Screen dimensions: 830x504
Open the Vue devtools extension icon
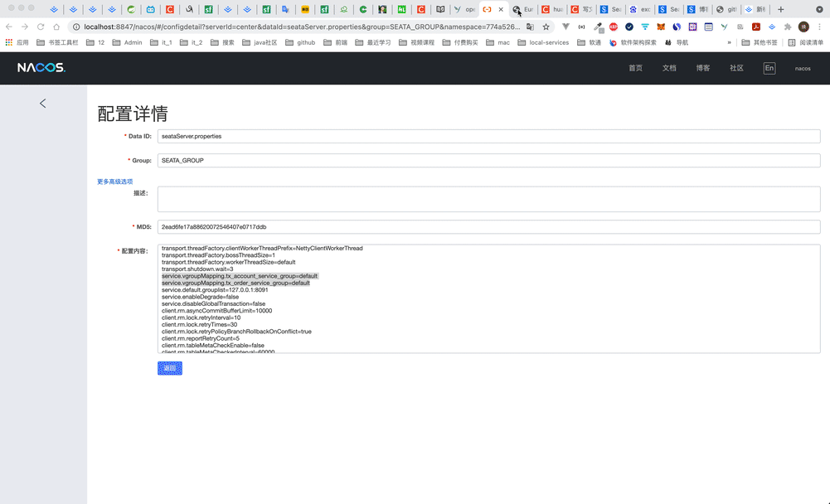pyautogui.click(x=565, y=27)
